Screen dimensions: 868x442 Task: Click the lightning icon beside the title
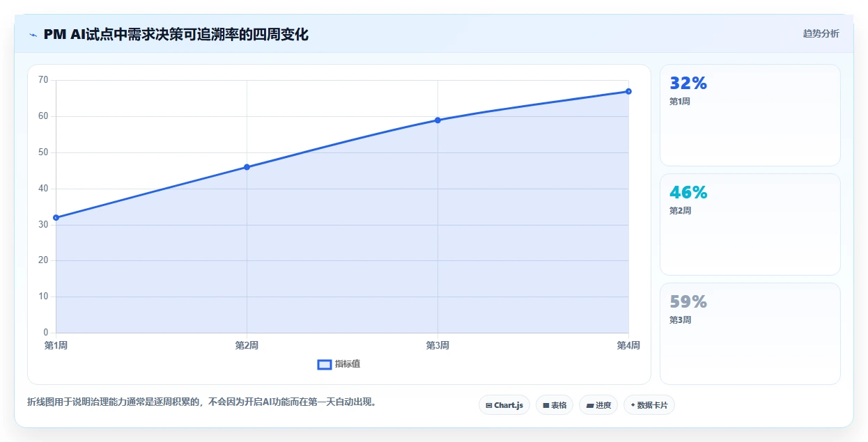pyautogui.click(x=33, y=35)
